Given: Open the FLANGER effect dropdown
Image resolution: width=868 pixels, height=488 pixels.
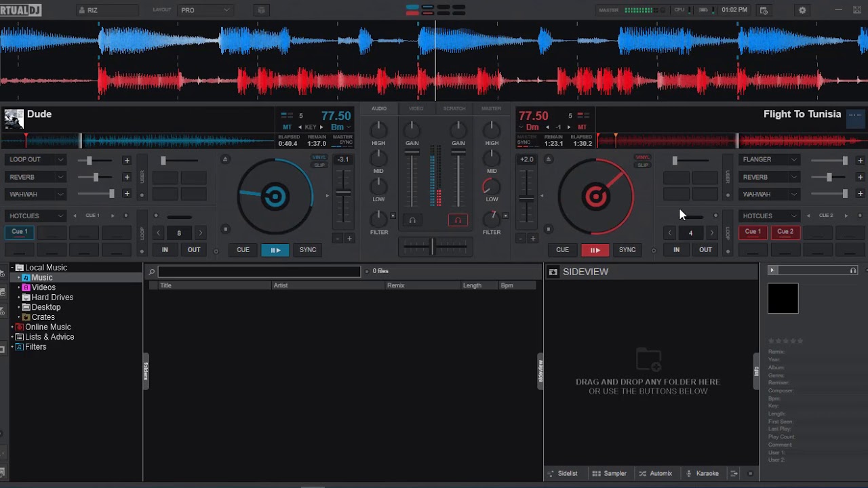Looking at the screenshot, I should pos(770,160).
